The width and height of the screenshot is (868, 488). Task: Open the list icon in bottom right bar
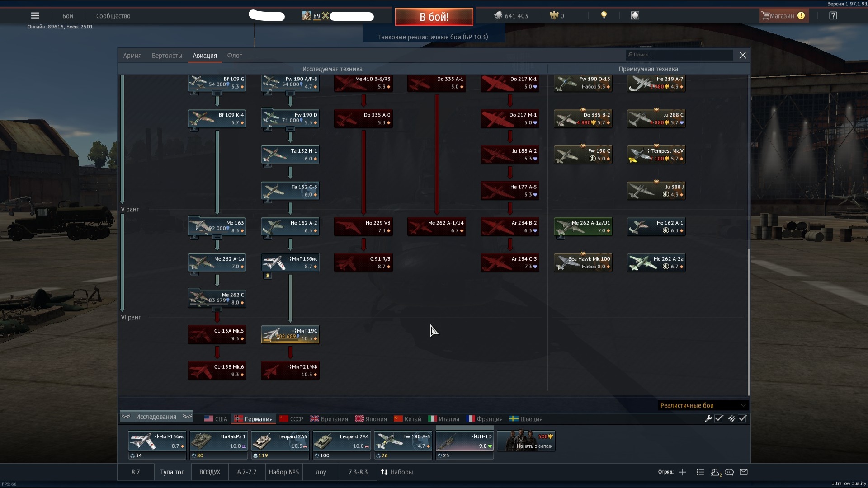[x=700, y=472]
